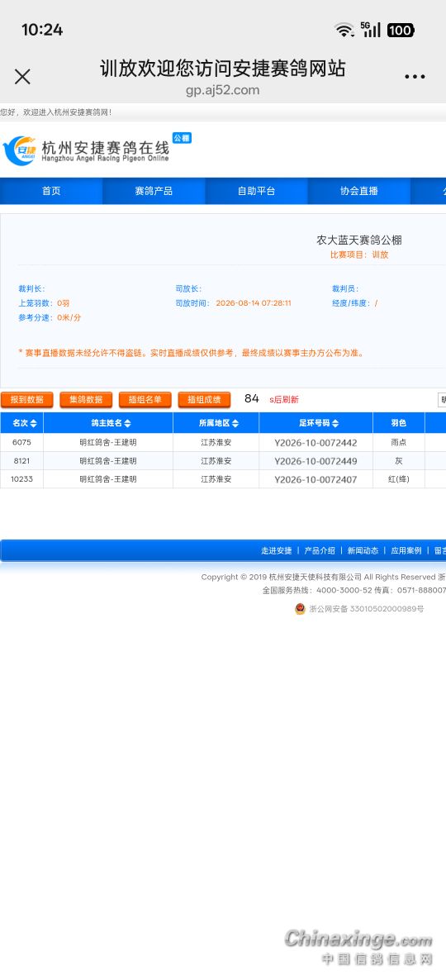Select rank cell 8121
This screenshot has height=980, width=446.
[21, 460]
